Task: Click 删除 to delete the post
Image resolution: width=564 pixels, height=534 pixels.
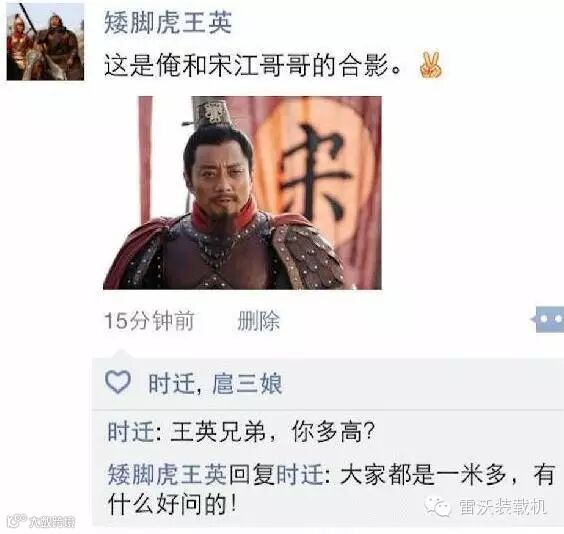Action: pos(258,320)
